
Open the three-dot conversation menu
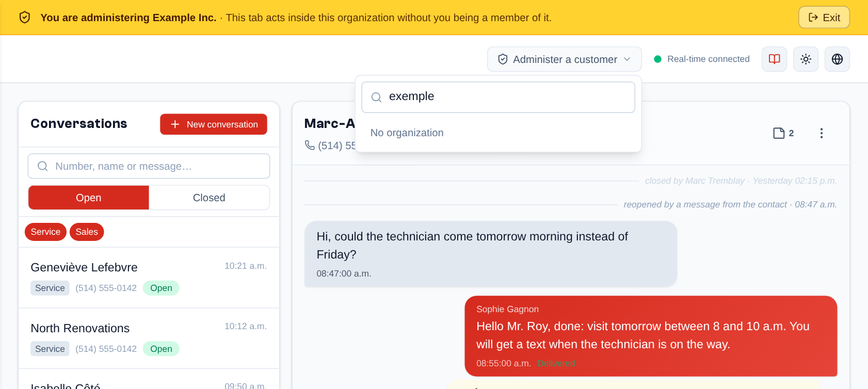(x=822, y=133)
